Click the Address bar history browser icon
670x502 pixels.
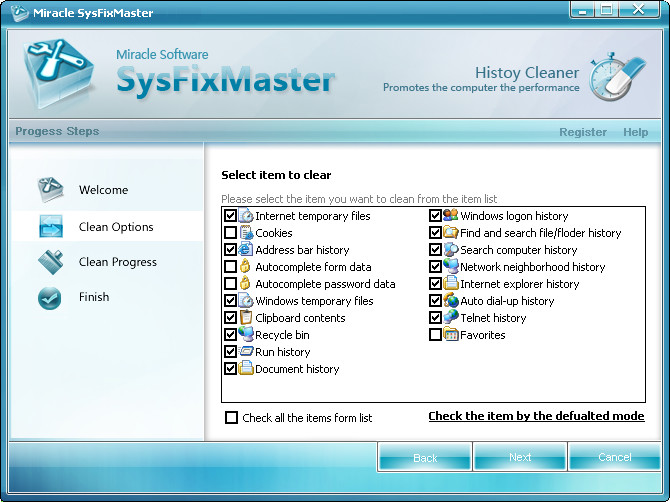(246, 250)
